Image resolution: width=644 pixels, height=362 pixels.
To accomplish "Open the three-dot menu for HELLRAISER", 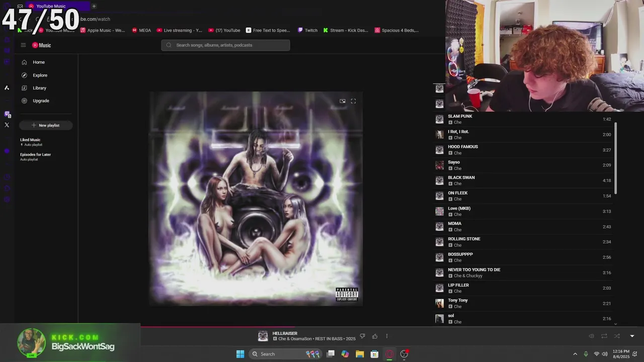I will tap(387, 336).
